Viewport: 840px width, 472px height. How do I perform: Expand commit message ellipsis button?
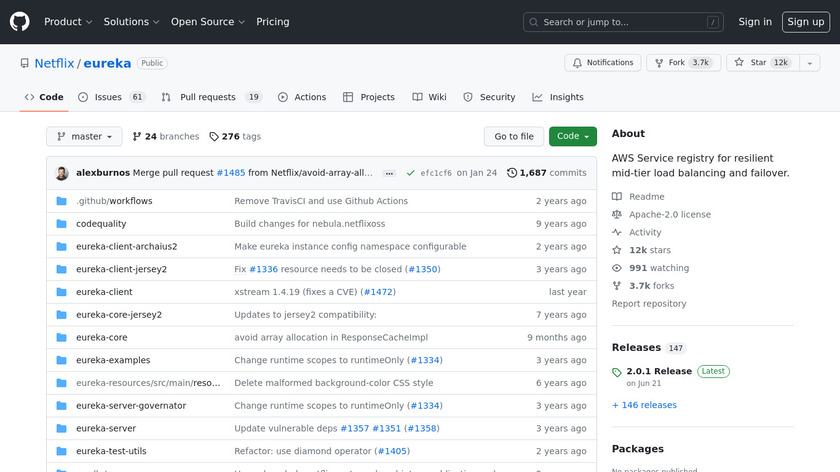pyautogui.click(x=389, y=173)
